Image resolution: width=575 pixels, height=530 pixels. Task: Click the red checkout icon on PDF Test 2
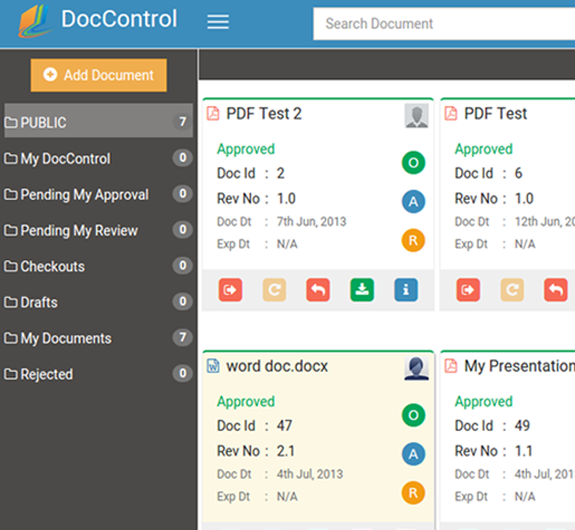pyautogui.click(x=230, y=290)
